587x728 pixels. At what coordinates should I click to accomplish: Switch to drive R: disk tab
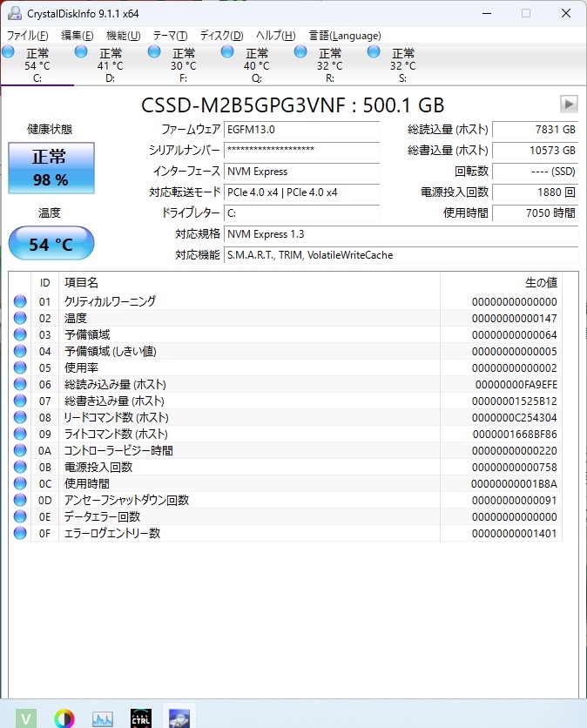point(330,65)
